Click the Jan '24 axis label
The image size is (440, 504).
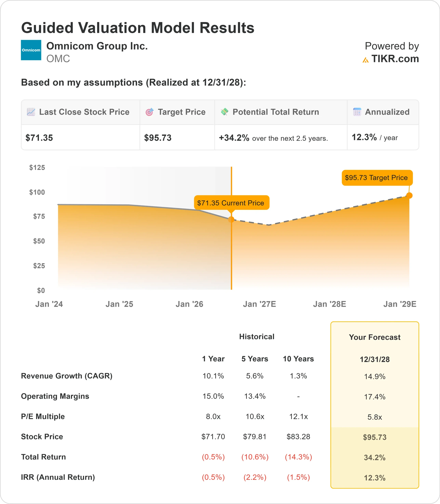[x=49, y=304]
